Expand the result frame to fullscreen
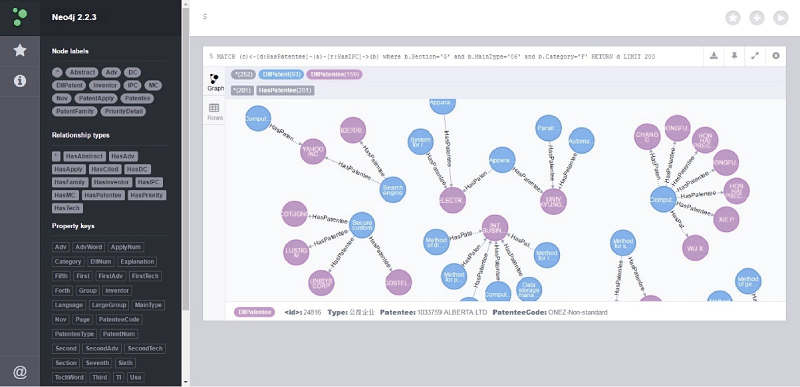The width and height of the screenshot is (800, 387). (x=755, y=56)
